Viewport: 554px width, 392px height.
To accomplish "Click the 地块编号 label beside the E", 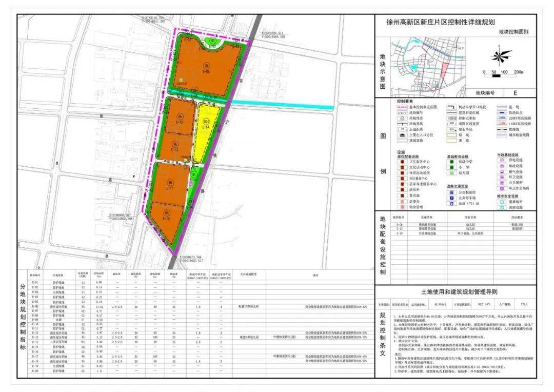I will pyautogui.click(x=485, y=93).
